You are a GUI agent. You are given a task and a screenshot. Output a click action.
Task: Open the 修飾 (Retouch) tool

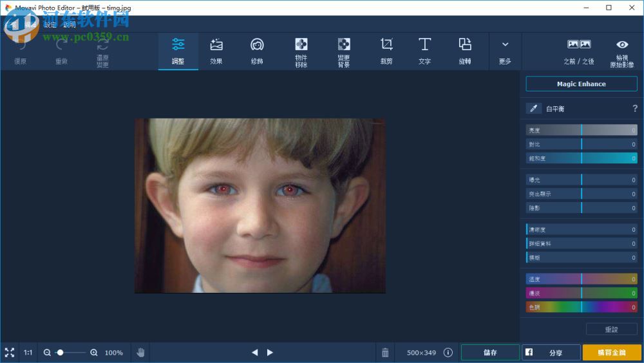[x=257, y=51]
